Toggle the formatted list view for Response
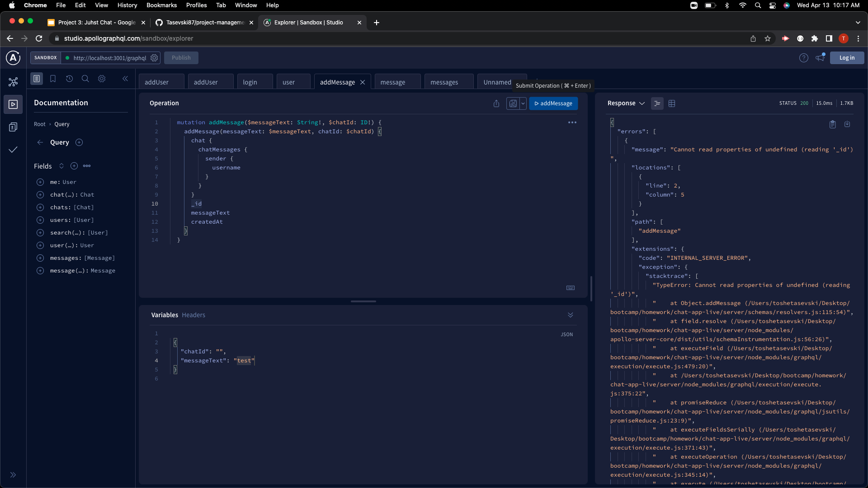This screenshot has width=868, height=488. tap(657, 103)
